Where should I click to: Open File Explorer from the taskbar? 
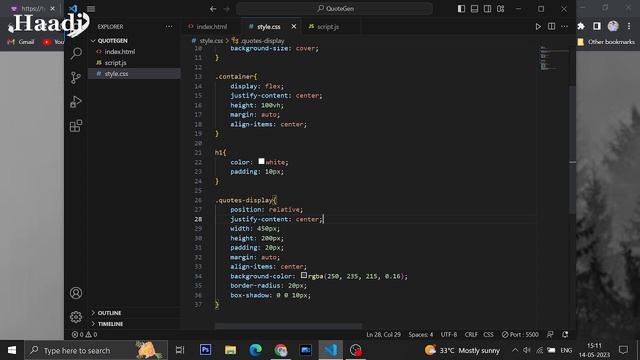coord(231,350)
